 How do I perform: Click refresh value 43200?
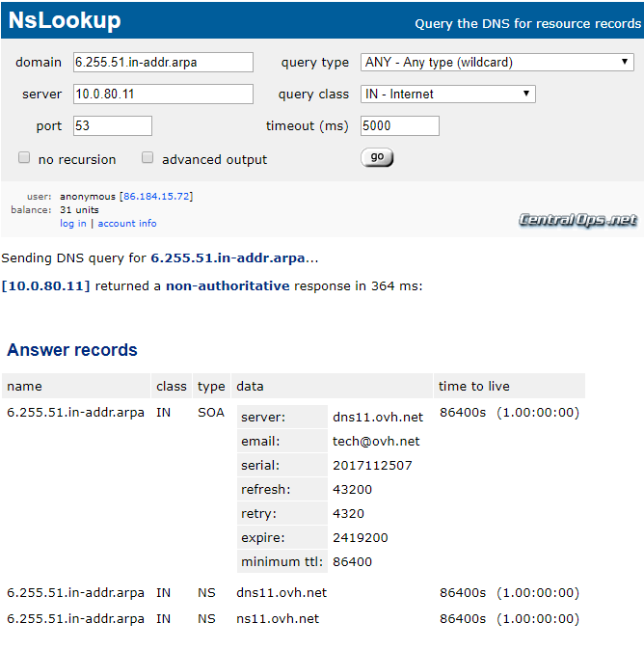coord(352,489)
